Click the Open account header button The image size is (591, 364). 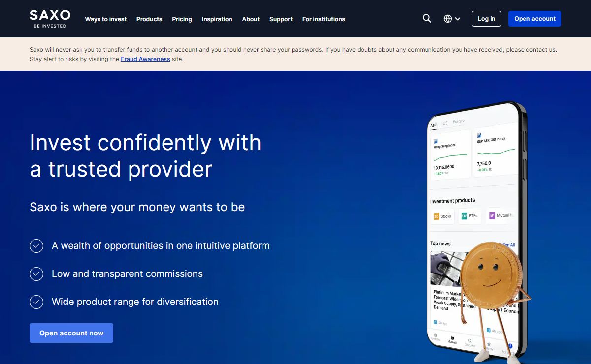[x=535, y=19]
